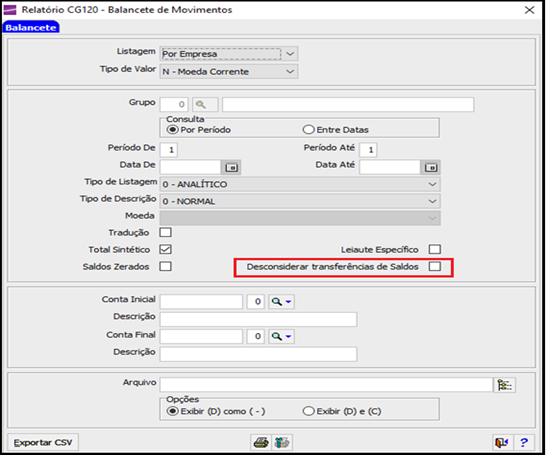
Task: Switch to the Balancete tab
Action: [x=31, y=28]
